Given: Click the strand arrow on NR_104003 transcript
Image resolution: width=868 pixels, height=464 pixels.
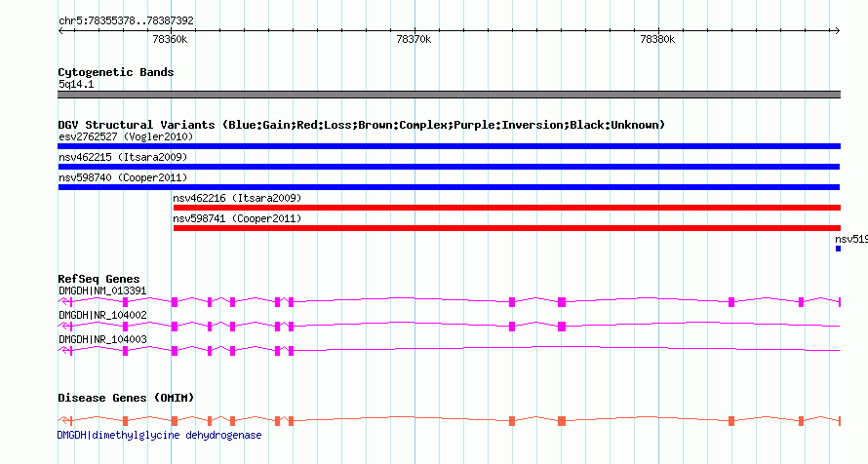Looking at the screenshot, I should tap(65, 351).
